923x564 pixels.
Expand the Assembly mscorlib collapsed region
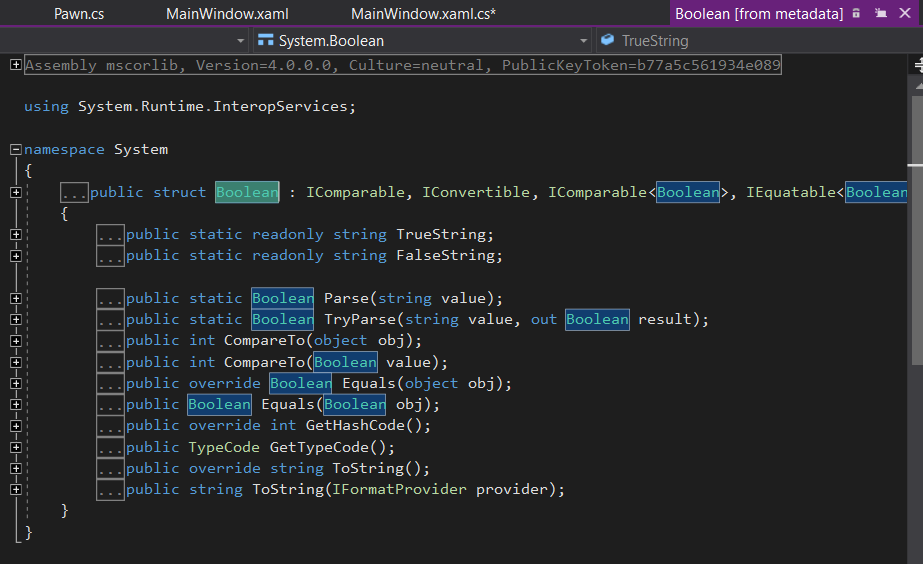pos(15,65)
